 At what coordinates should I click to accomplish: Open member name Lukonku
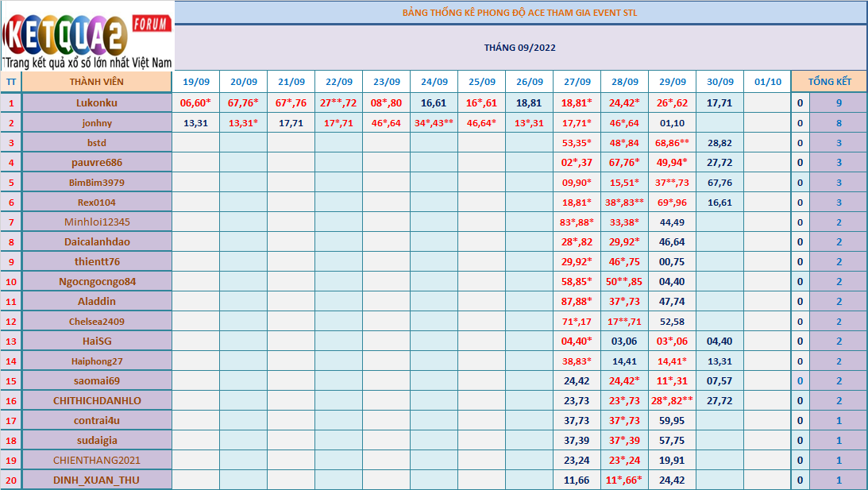click(x=96, y=102)
